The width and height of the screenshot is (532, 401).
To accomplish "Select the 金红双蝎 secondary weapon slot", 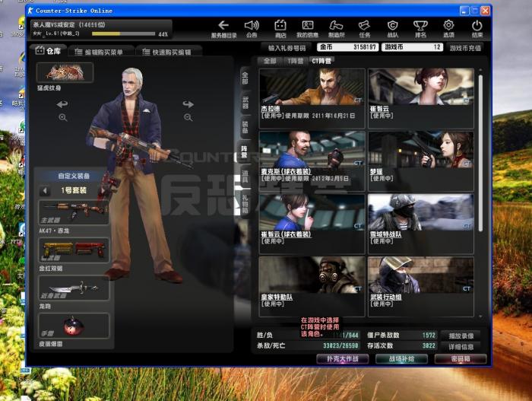I will pos(74,250).
